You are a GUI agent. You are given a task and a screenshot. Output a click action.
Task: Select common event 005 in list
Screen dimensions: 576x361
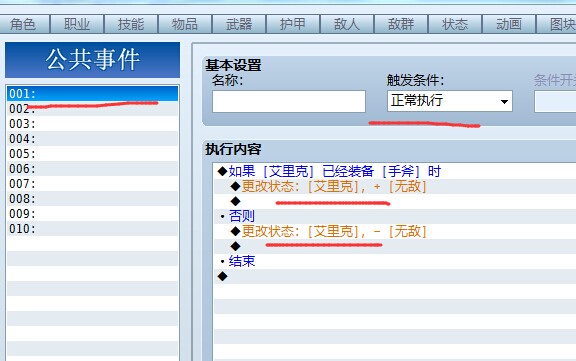click(x=93, y=154)
